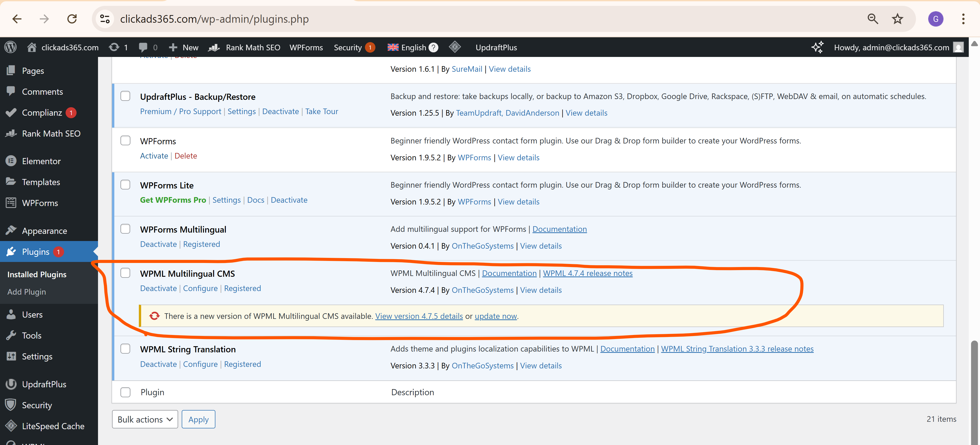Click Configure under WPML String Translation

point(200,364)
